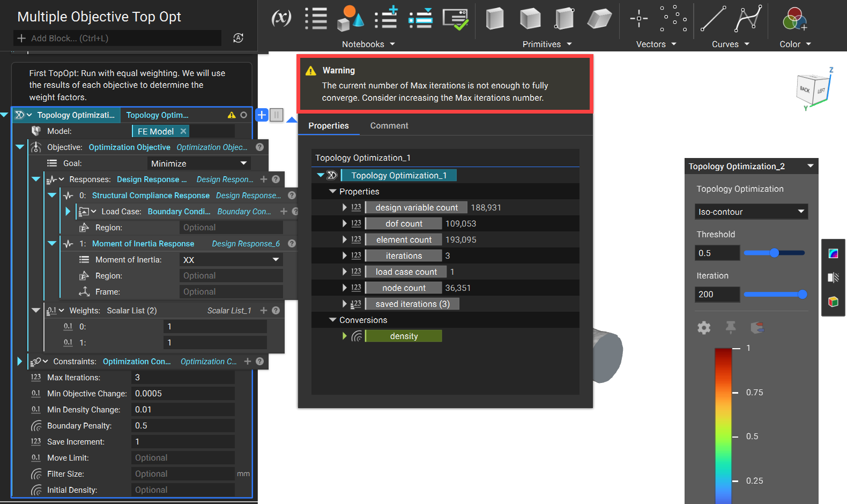This screenshot has width=847, height=504.
Task: Open the Goal Minimize dropdown
Action: 199,163
